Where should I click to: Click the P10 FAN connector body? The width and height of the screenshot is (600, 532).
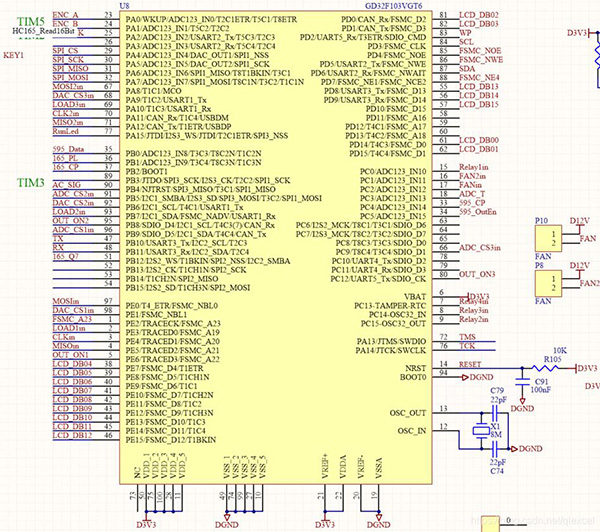pos(548,238)
